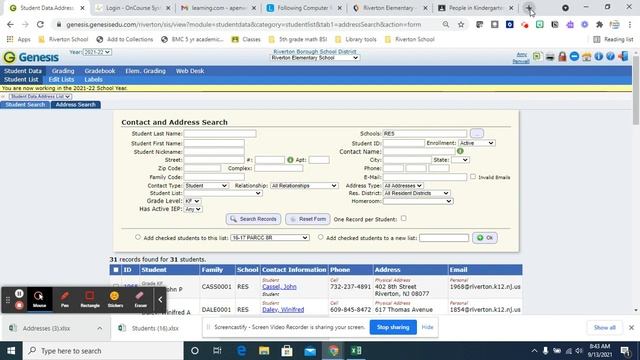Click the Genesis blue minus circle icon

coord(574,56)
